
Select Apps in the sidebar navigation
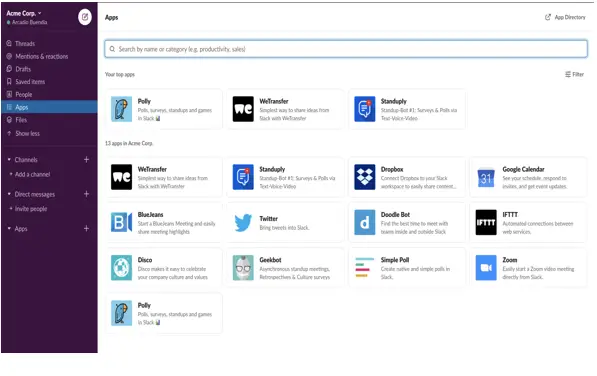[49, 107]
